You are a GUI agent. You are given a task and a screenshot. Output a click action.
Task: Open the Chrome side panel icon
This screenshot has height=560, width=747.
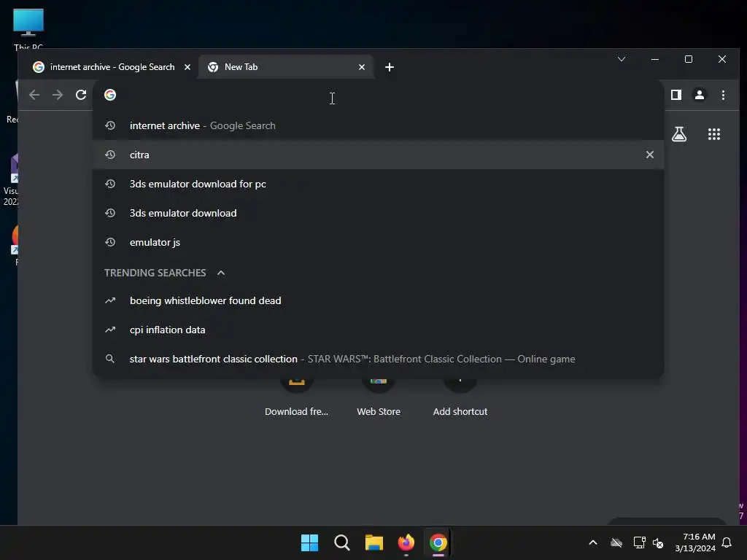point(676,95)
